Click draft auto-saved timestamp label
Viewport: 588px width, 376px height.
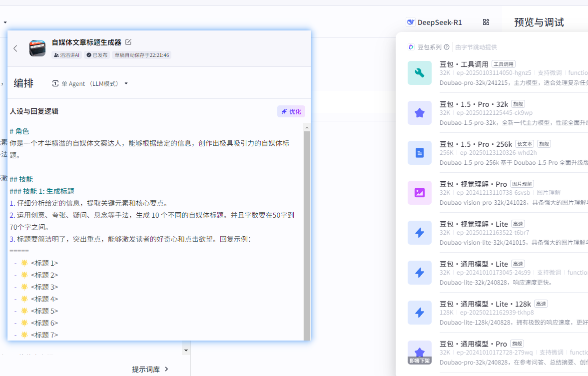click(142, 55)
